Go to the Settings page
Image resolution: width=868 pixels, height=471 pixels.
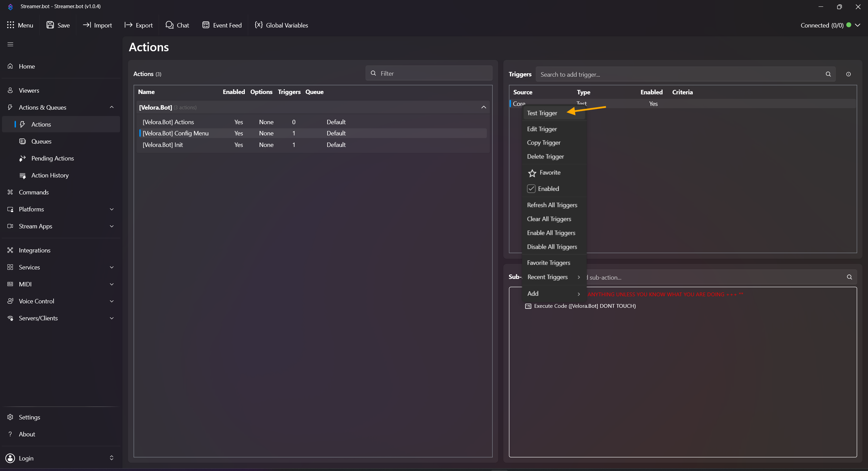tap(29, 417)
